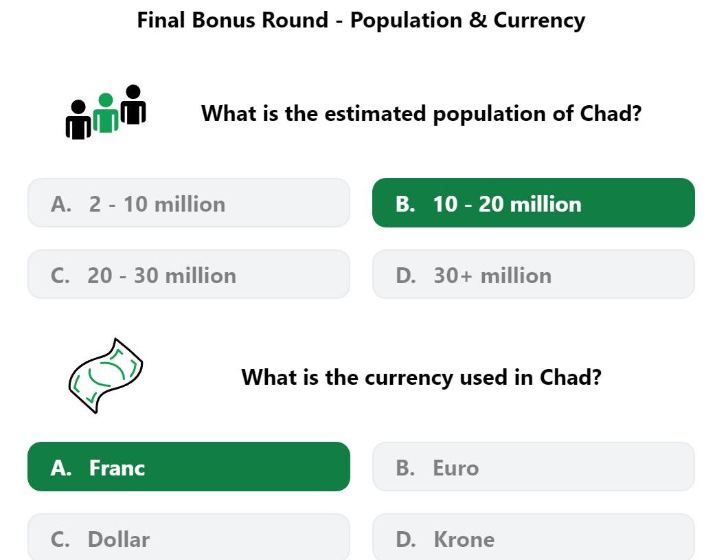
Task: Click the leftmost black person figure icon
Action: click(78, 120)
